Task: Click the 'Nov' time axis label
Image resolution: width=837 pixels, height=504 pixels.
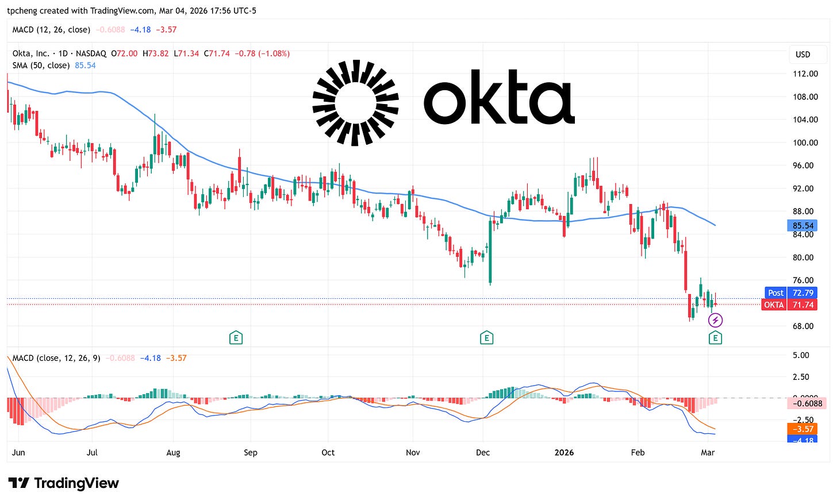Action: click(x=413, y=452)
